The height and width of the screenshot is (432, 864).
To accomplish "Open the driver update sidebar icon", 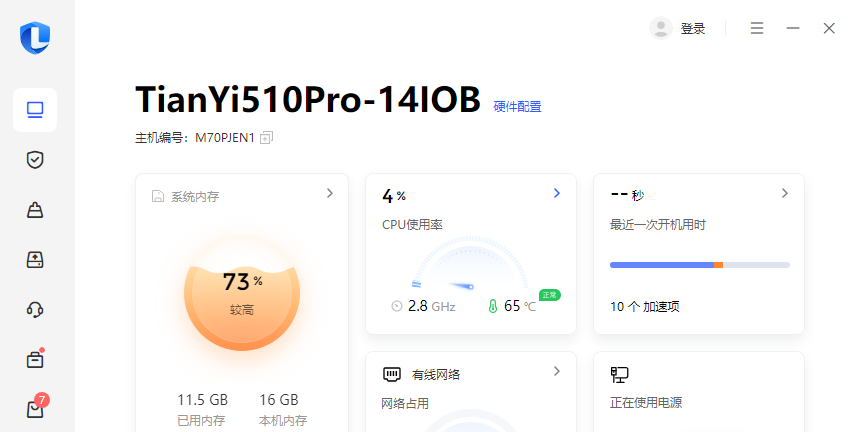I will point(35,260).
